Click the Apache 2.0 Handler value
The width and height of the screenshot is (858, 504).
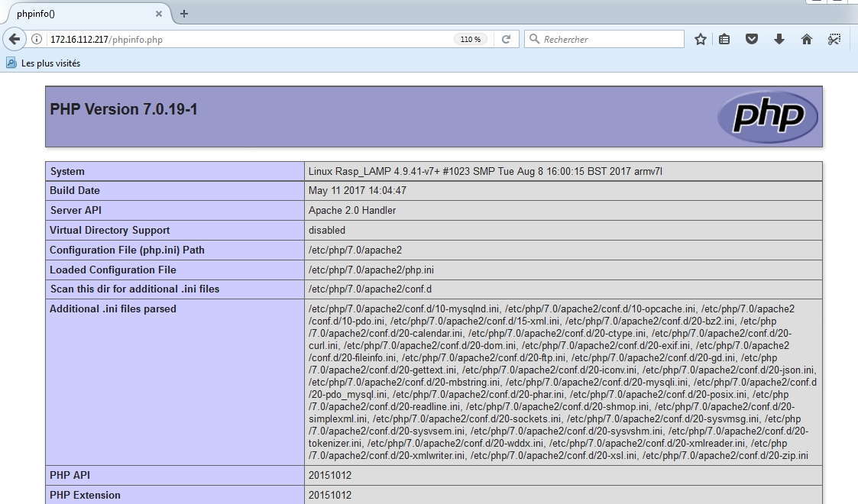[352, 211]
